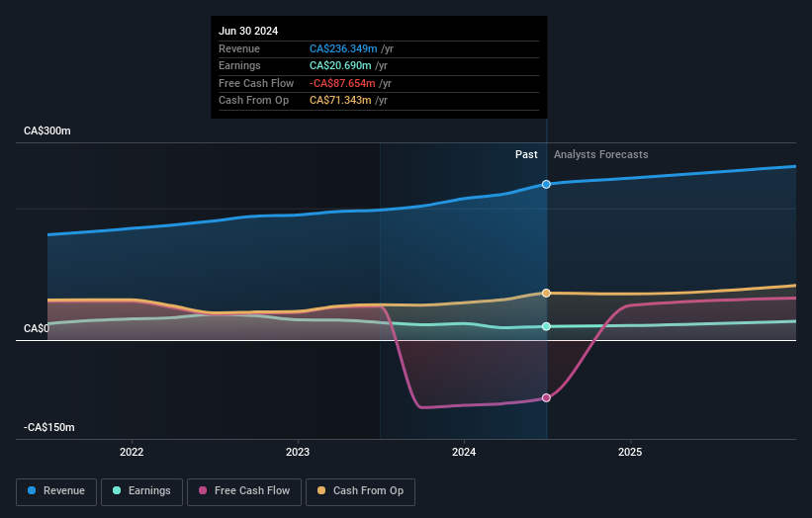The image size is (812, 518).
Task: Click the Free Cash Flow label in tooltip
Action: (x=256, y=83)
